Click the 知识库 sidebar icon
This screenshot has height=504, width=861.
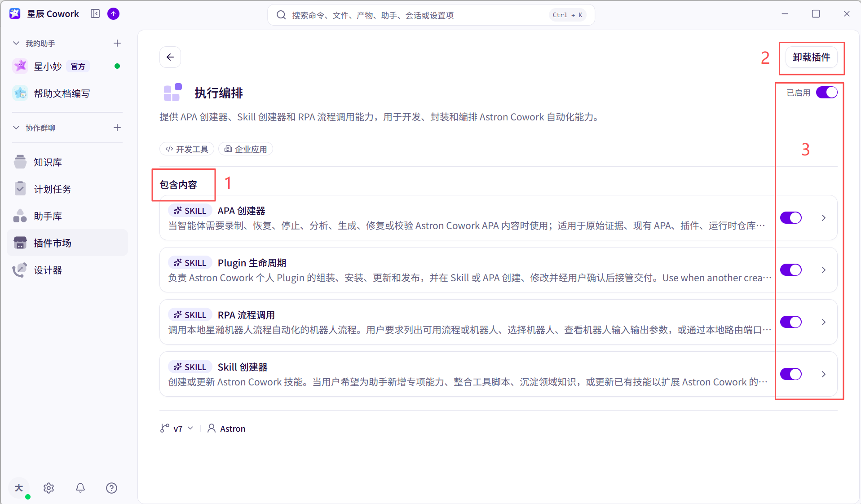point(20,162)
